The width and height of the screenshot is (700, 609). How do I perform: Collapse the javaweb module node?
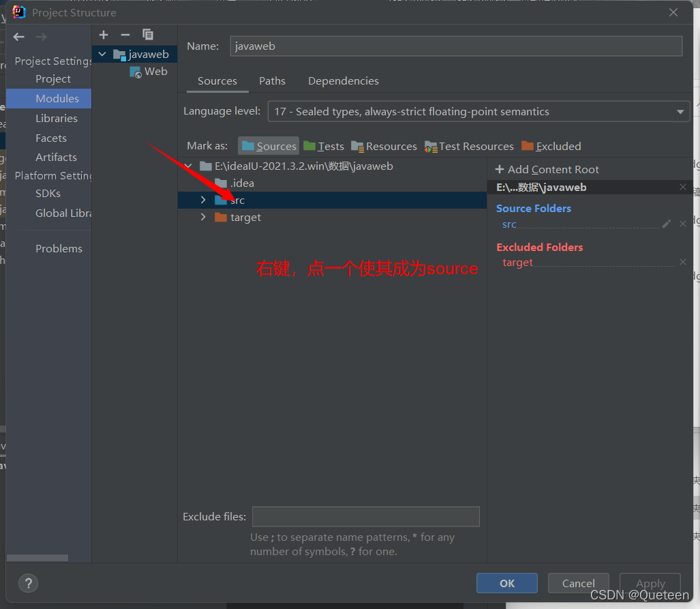[x=102, y=54]
